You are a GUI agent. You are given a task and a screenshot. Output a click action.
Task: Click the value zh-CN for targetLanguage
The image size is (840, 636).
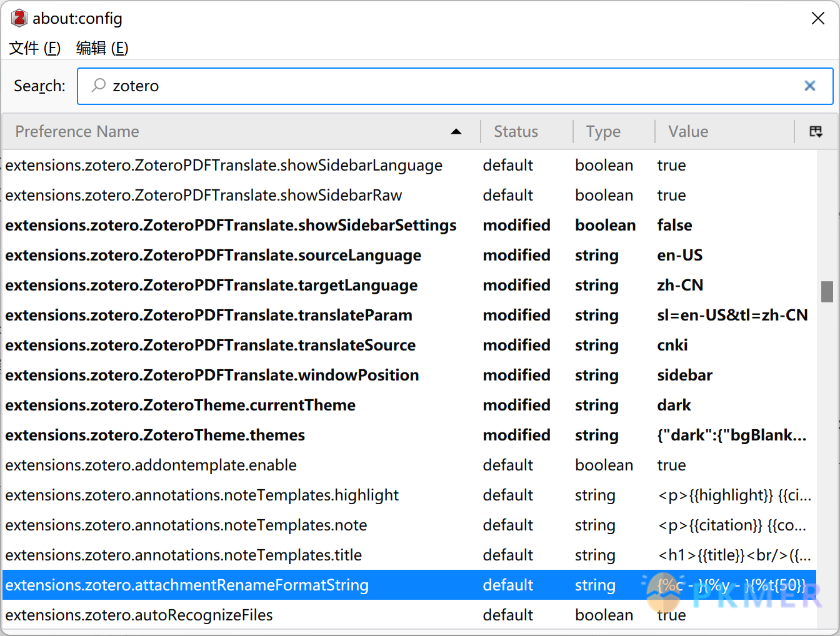click(680, 285)
